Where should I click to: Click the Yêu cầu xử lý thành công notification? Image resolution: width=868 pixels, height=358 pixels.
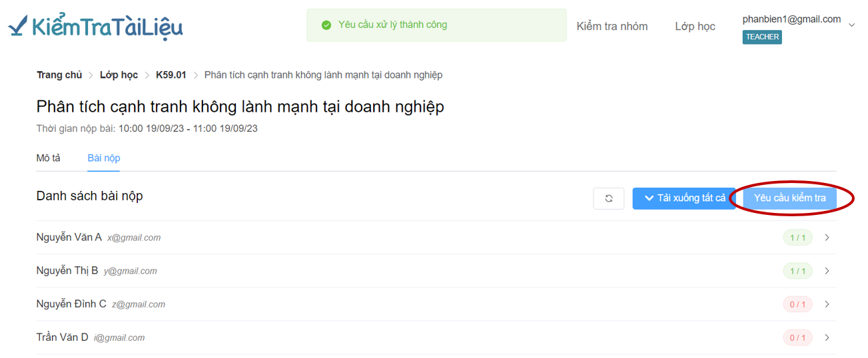pyautogui.click(x=436, y=25)
